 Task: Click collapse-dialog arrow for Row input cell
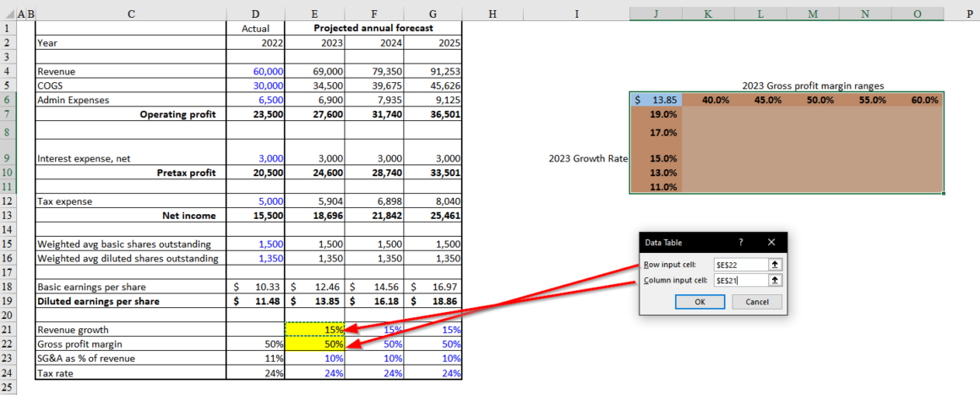(x=776, y=264)
